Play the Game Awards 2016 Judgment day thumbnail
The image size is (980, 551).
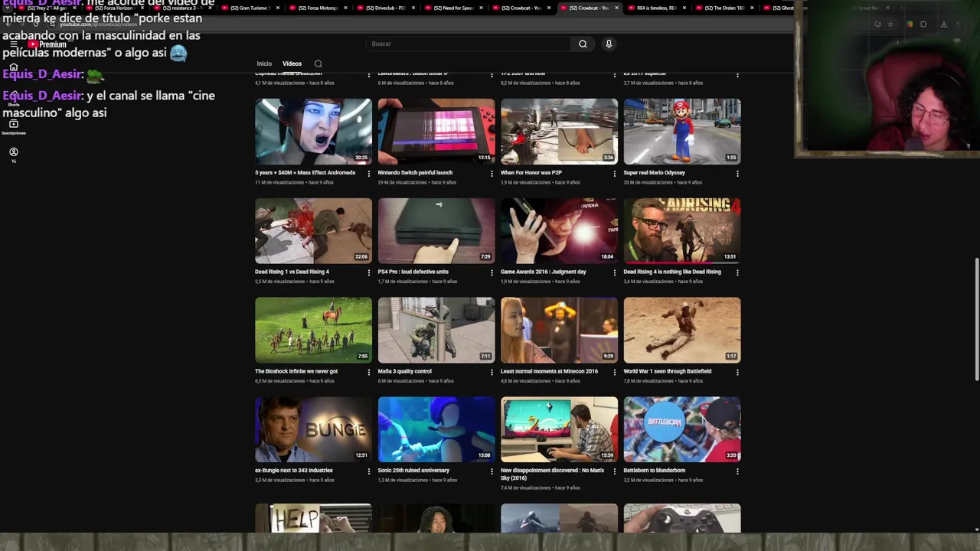[559, 230]
